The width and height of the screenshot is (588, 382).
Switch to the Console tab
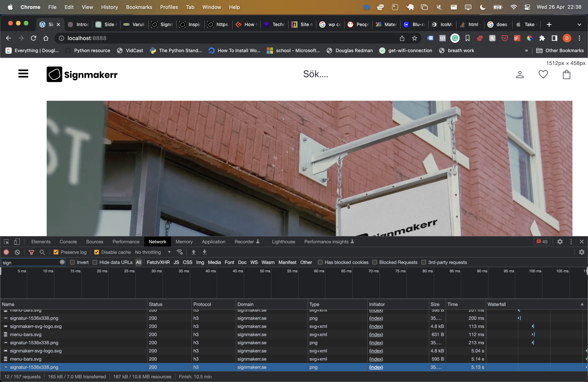pos(68,242)
